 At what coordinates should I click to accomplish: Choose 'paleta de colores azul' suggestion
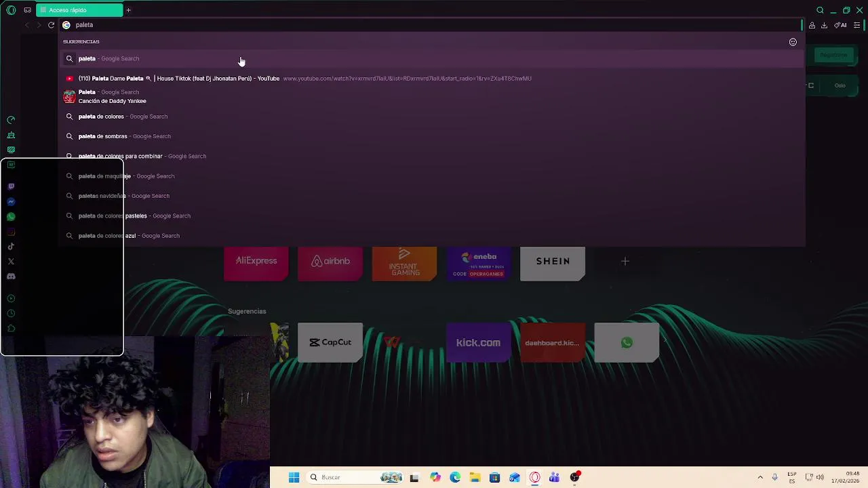[432, 236]
